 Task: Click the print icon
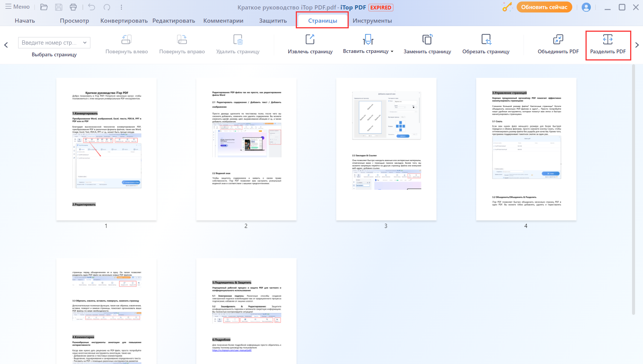coord(73,7)
